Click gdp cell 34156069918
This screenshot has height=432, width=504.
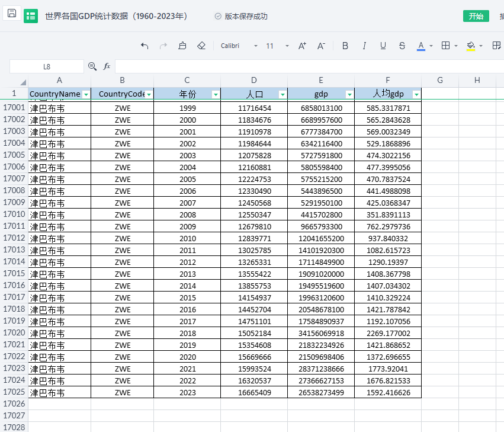(x=321, y=333)
